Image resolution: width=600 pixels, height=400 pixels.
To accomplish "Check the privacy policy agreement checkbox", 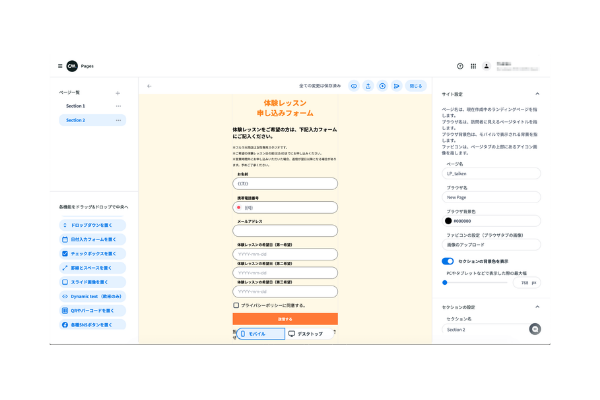I will pyautogui.click(x=236, y=305).
